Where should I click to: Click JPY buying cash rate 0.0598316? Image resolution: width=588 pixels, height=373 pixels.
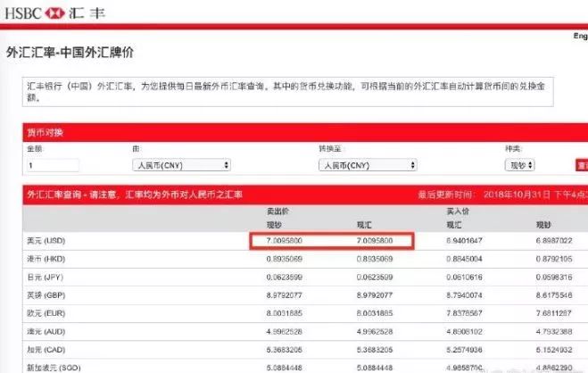554,278
